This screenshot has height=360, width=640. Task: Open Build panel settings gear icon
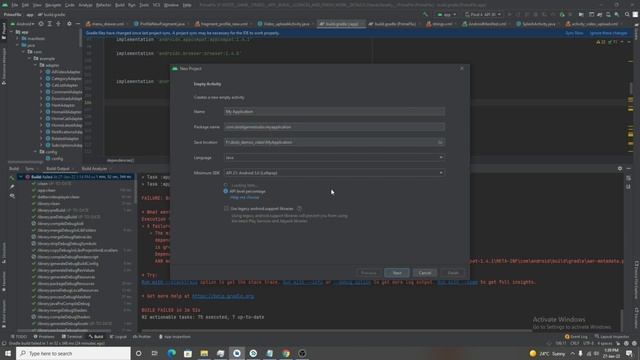[x=620, y=168]
